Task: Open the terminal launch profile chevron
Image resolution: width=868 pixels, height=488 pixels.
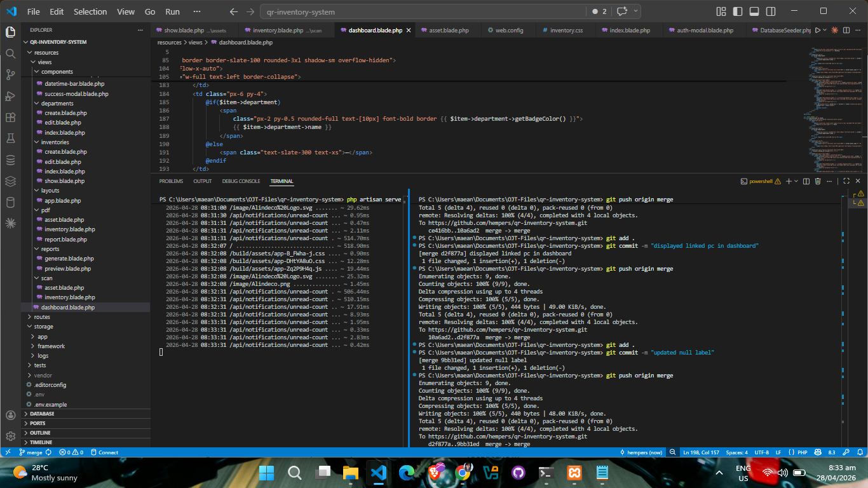Action: 796,181
